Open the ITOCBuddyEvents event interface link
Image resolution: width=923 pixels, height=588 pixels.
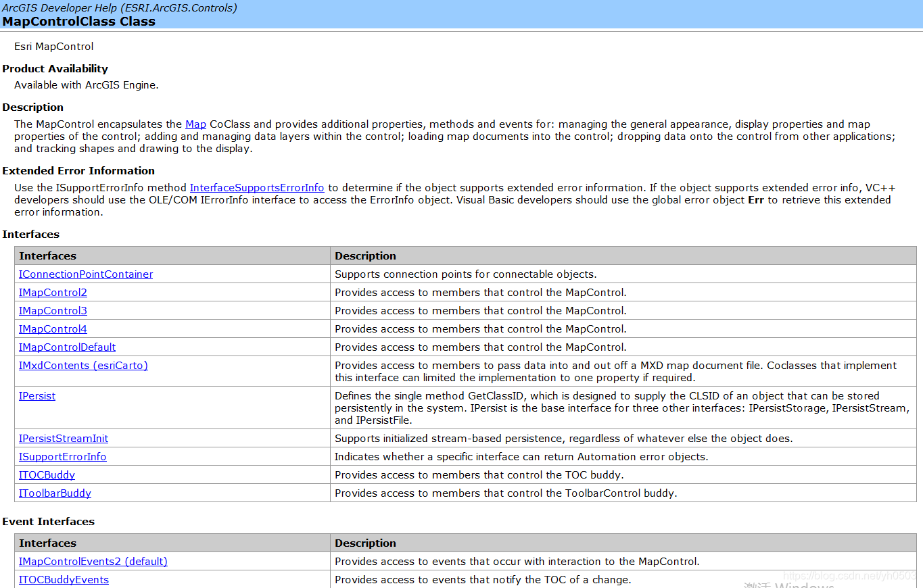(64, 580)
